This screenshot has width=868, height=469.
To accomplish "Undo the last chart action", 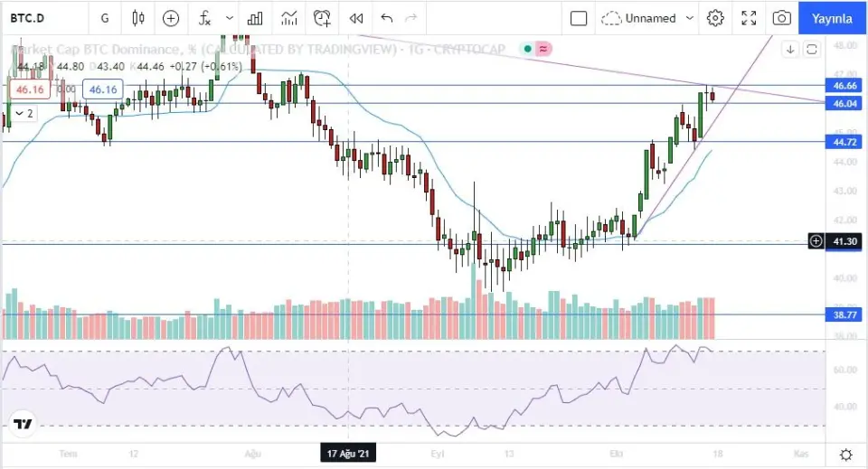I will [x=387, y=18].
